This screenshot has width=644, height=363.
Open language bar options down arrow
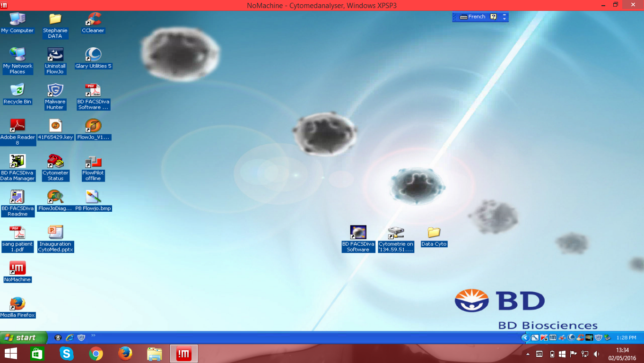[505, 19]
